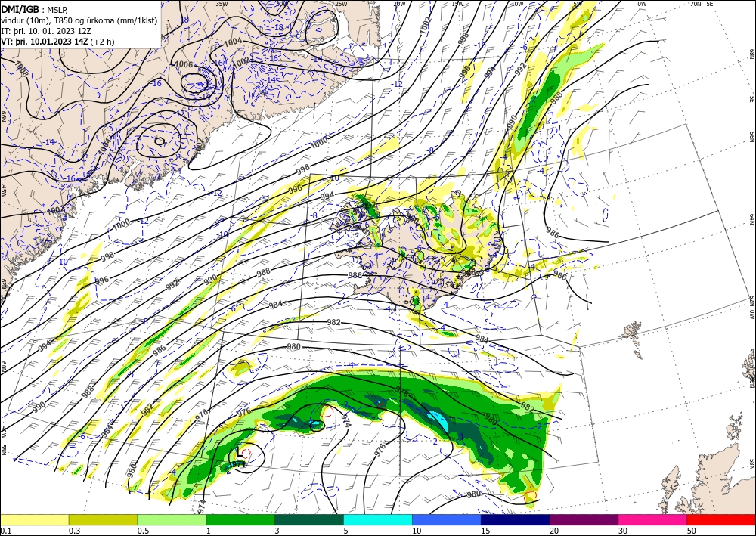Click the '0.5' legend scale value
Screen dimensions: 756x536
[143, 531]
